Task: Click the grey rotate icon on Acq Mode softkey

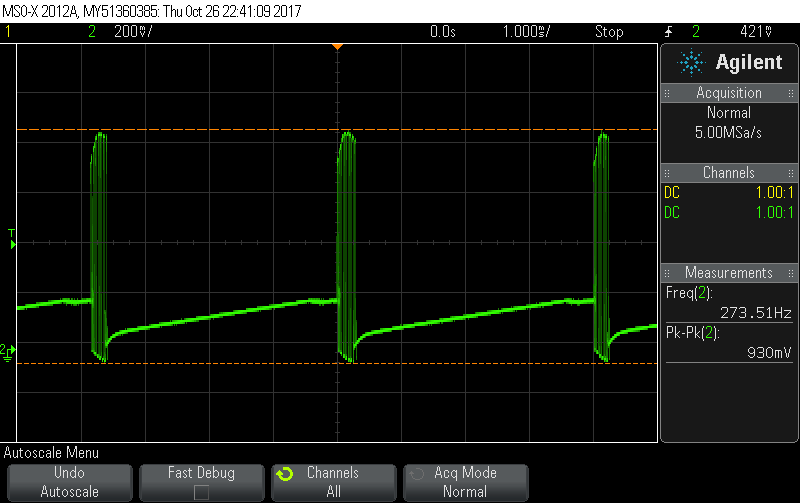Action: [416, 474]
